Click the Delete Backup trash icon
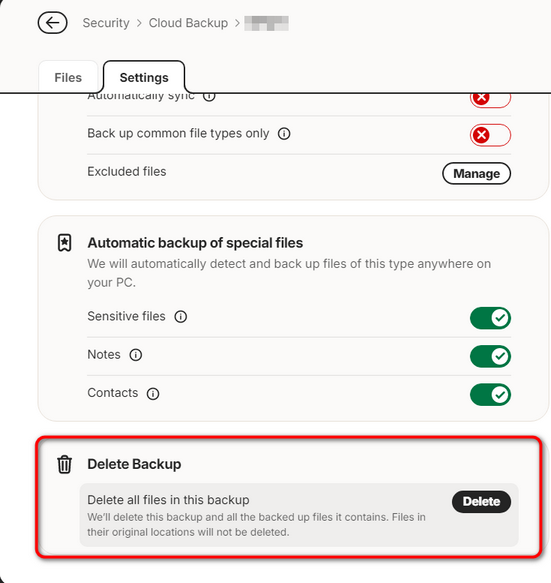This screenshot has height=583, width=551. [x=64, y=464]
